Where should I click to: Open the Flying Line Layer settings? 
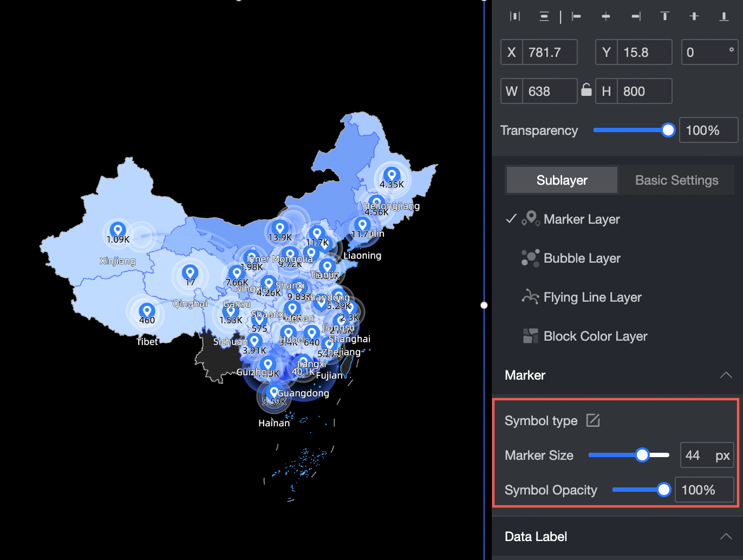pyautogui.click(x=592, y=297)
